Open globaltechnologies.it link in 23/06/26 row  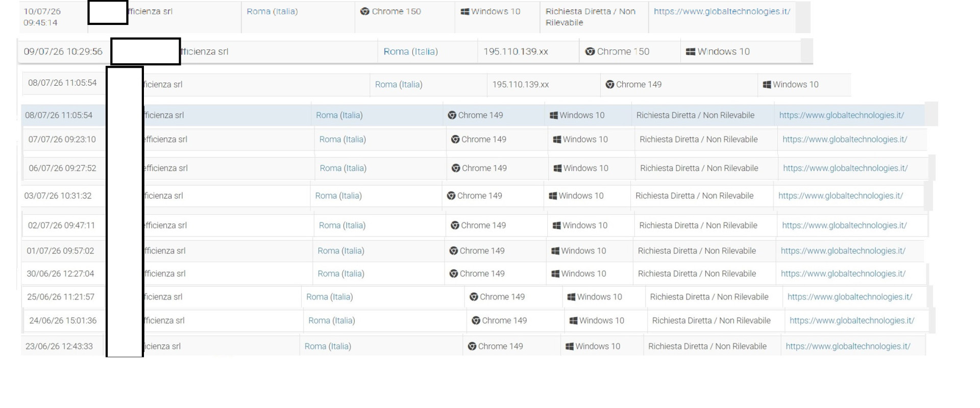[848, 346]
